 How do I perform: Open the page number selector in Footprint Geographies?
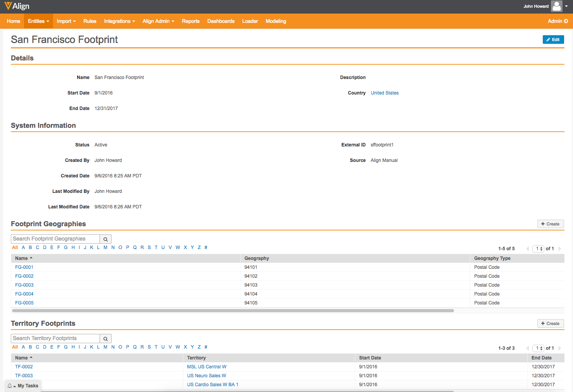539,249
